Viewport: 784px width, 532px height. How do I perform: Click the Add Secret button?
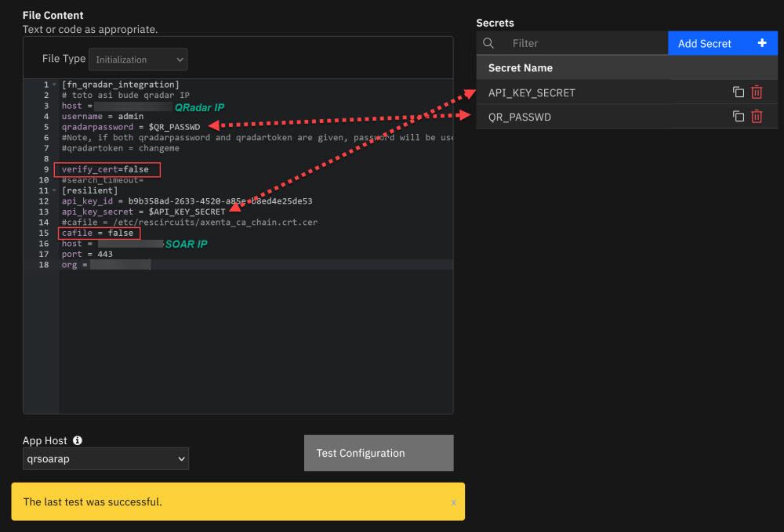[705, 43]
